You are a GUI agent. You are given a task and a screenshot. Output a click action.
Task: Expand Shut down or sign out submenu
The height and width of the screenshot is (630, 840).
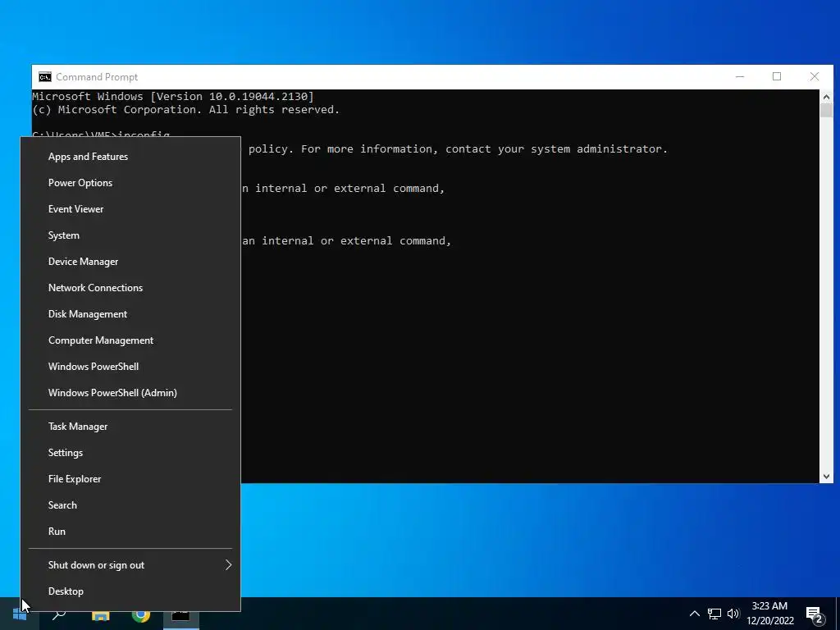[130, 565]
